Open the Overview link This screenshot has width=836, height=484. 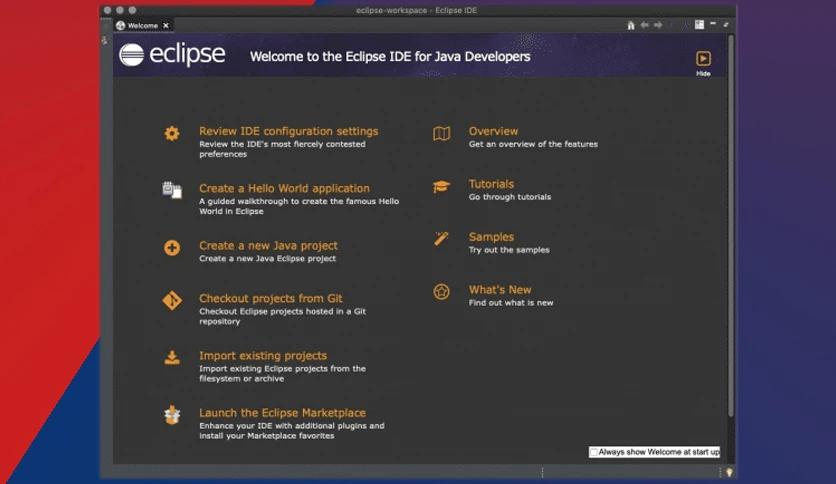point(493,131)
